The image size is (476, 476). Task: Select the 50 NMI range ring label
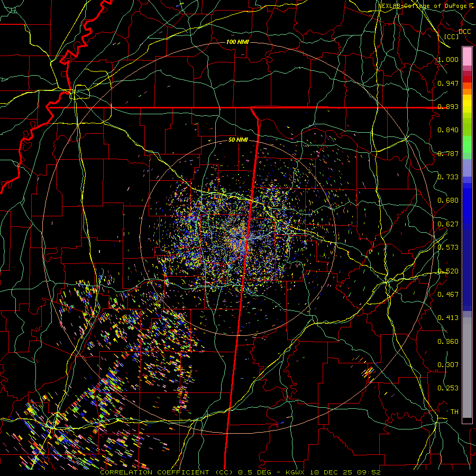(238, 140)
